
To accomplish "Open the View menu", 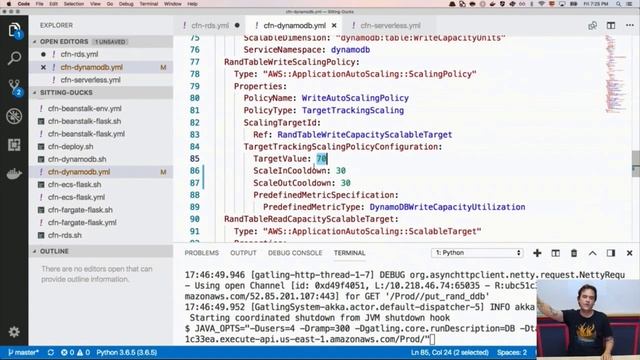I will tap(95, 4).
